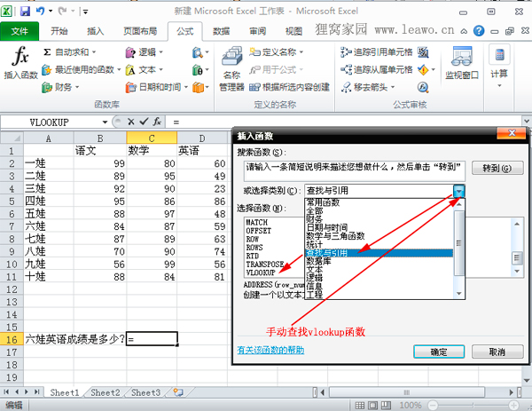Select VLOOKUP in the function list
Image resolution: width=532 pixels, height=411 pixels.
pos(261,273)
